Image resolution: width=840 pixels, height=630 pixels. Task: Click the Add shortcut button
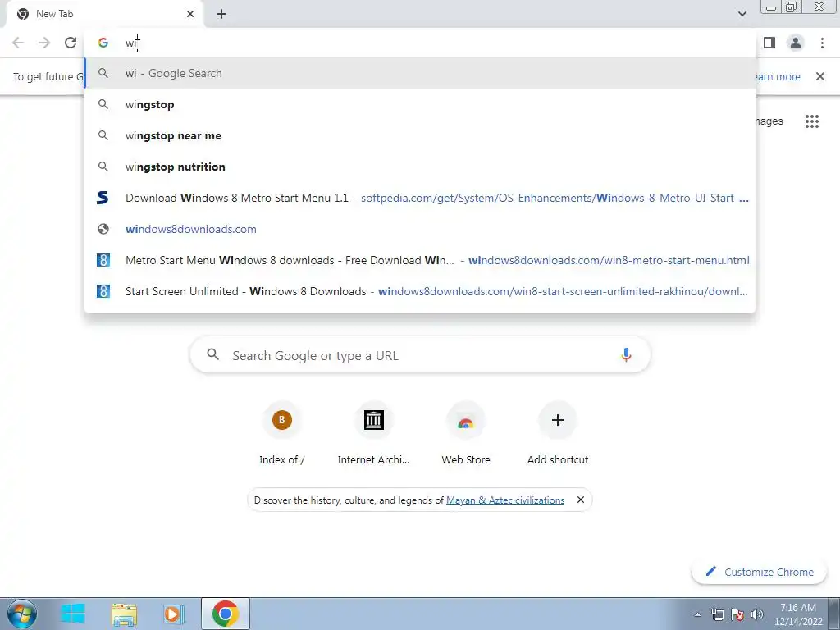[558, 435]
